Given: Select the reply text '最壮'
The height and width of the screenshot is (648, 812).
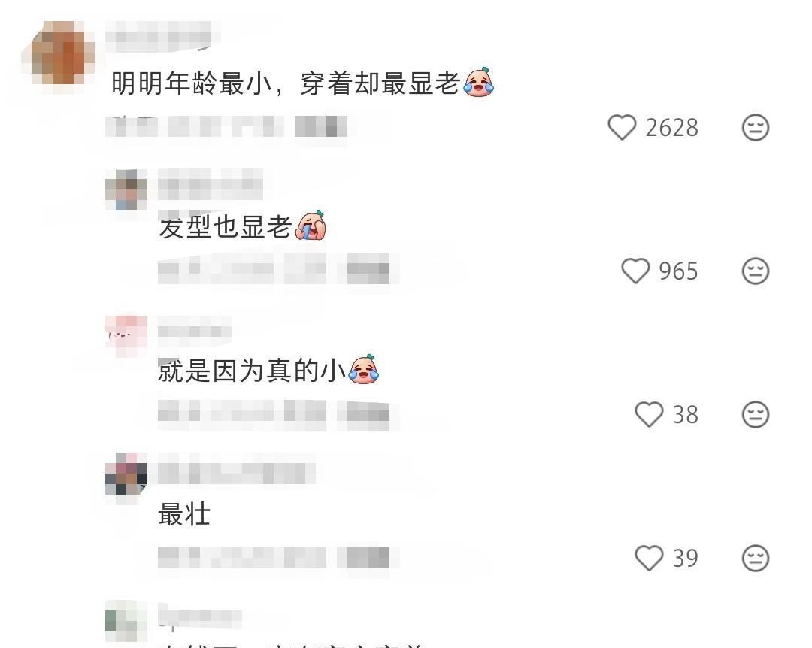Looking at the screenshot, I should 184,514.
